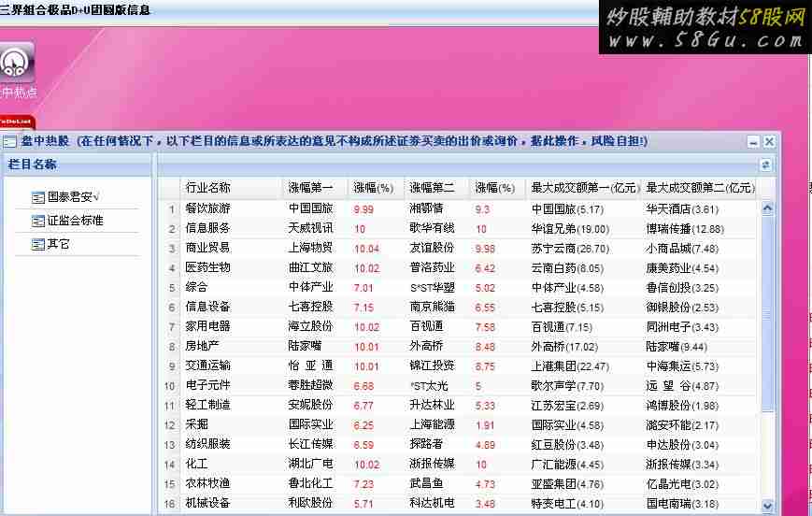This screenshot has width=812, height=516.
Task: Click 特变电工(4.10) turnover cell
Action: [567, 504]
